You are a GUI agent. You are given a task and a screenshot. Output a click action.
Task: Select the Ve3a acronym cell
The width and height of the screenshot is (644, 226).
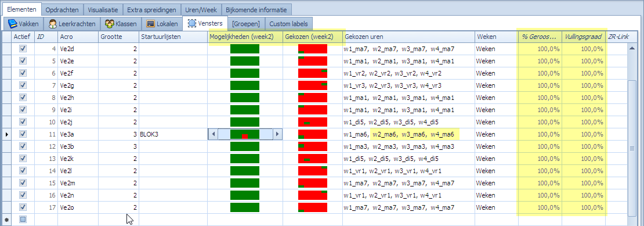[x=78, y=134]
